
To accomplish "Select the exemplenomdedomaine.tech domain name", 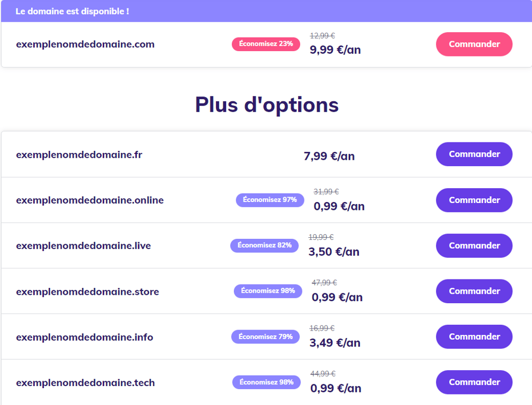I will click(86, 382).
